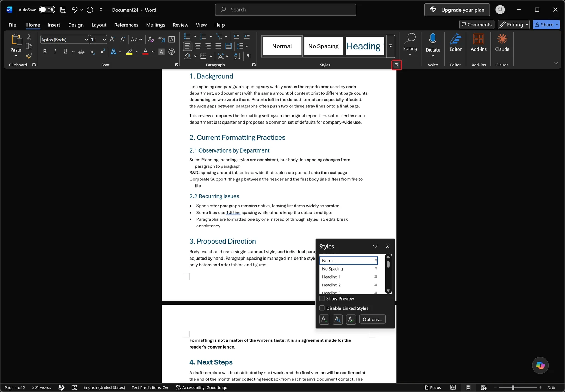This screenshot has height=392, width=565.
Task: Switch to the Layout tab
Action: (x=99, y=25)
